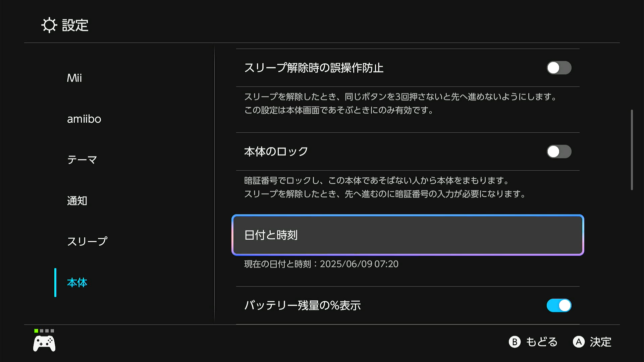Turn off バッテリー残量の%表示 switch
This screenshot has height=362, width=644.
tap(559, 305)
